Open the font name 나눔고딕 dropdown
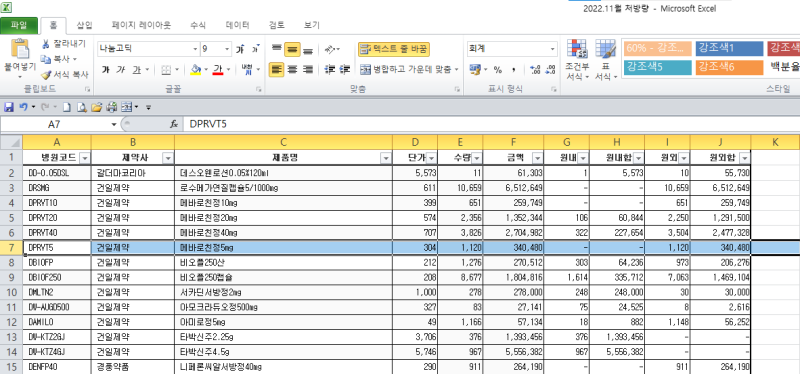800x374 pixels. [x=195, y=49]
